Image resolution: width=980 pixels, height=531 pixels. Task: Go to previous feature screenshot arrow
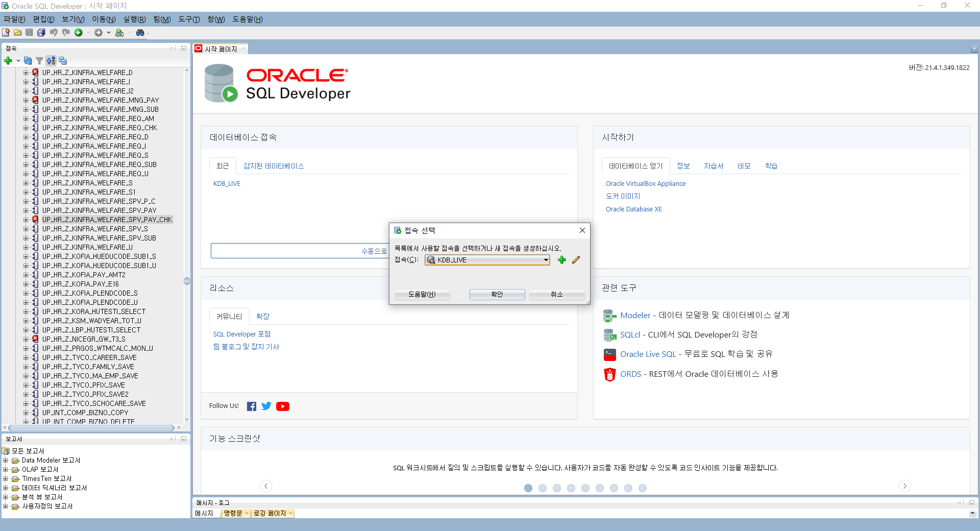coord(266,486)
